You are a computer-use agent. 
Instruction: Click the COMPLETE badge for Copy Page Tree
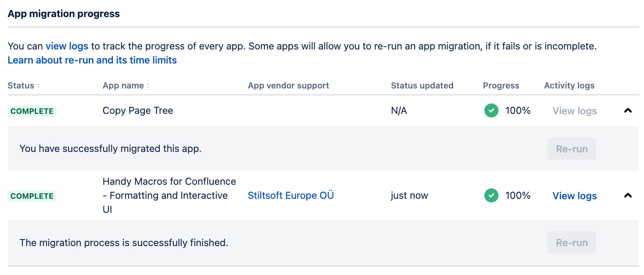(32, 111)
